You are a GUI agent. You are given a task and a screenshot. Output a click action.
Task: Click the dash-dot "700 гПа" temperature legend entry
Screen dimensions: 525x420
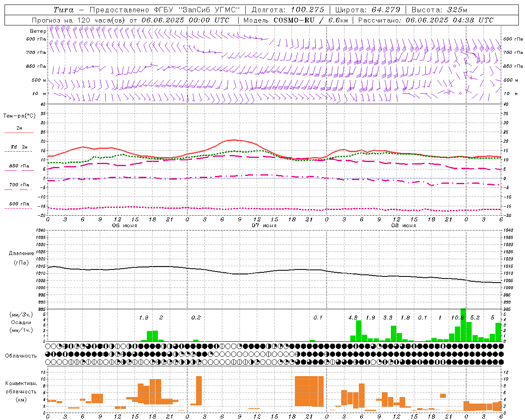coord(19,187)
